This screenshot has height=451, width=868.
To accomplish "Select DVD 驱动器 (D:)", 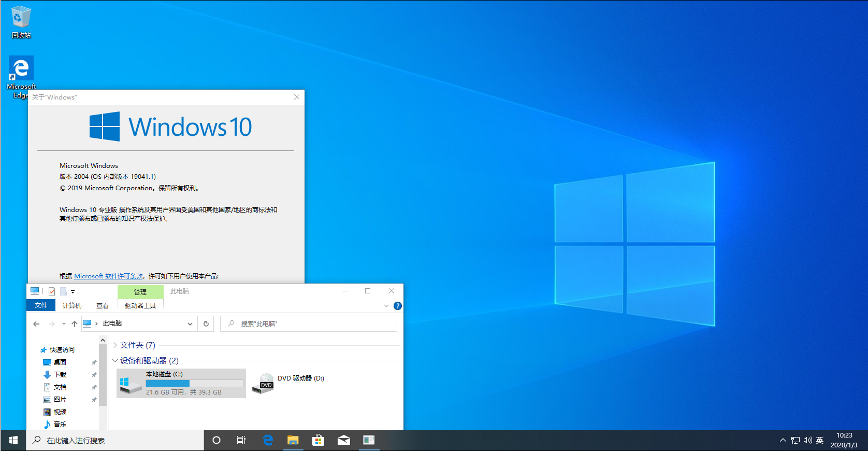I will (x=288, y=383).
